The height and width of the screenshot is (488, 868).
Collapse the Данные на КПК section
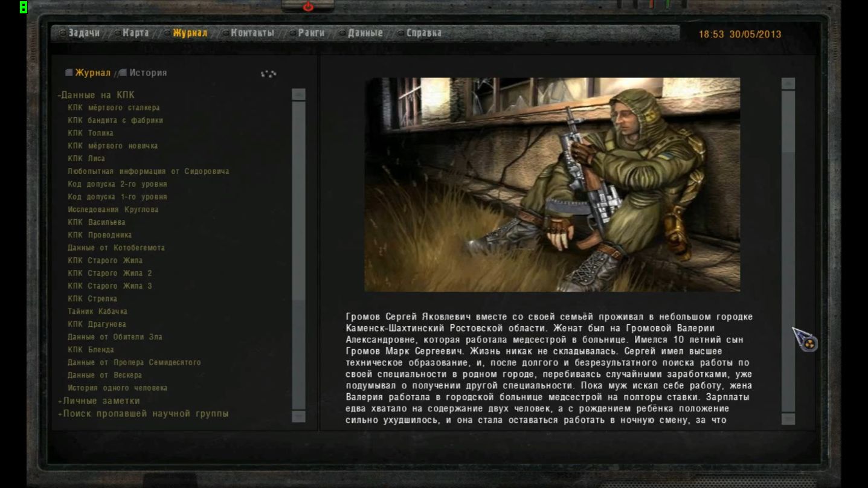click(x=96, y=95)
